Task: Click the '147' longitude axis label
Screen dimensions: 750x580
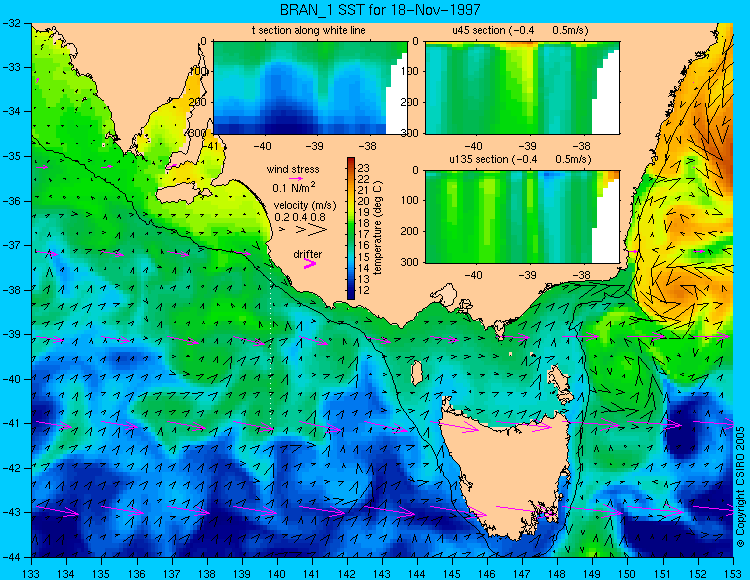Action: point(522,574)
